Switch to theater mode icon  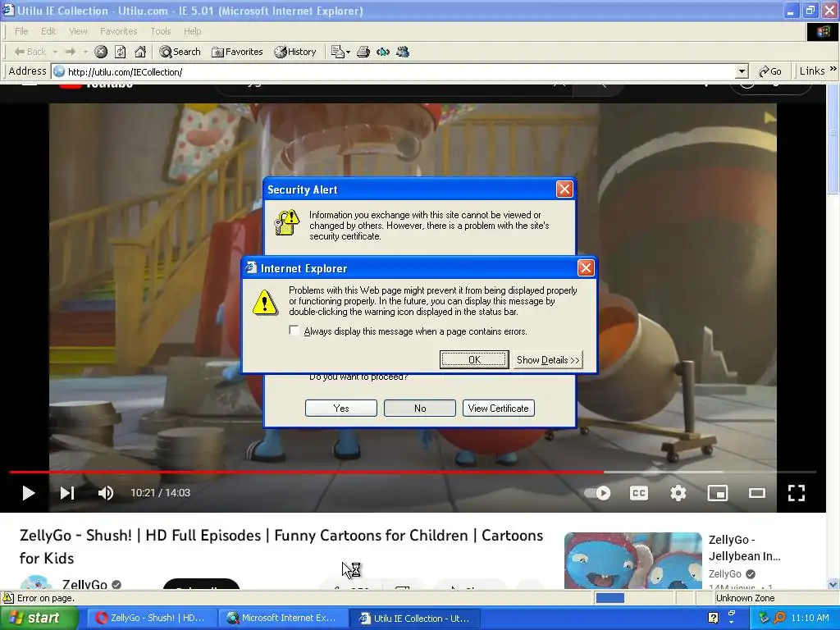coord(757,493)
